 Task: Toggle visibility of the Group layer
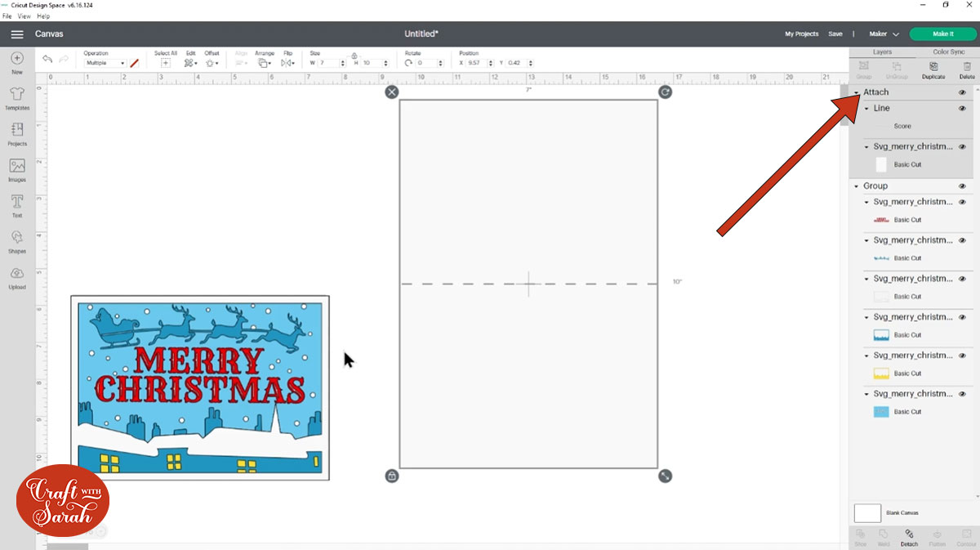(962, 186)
